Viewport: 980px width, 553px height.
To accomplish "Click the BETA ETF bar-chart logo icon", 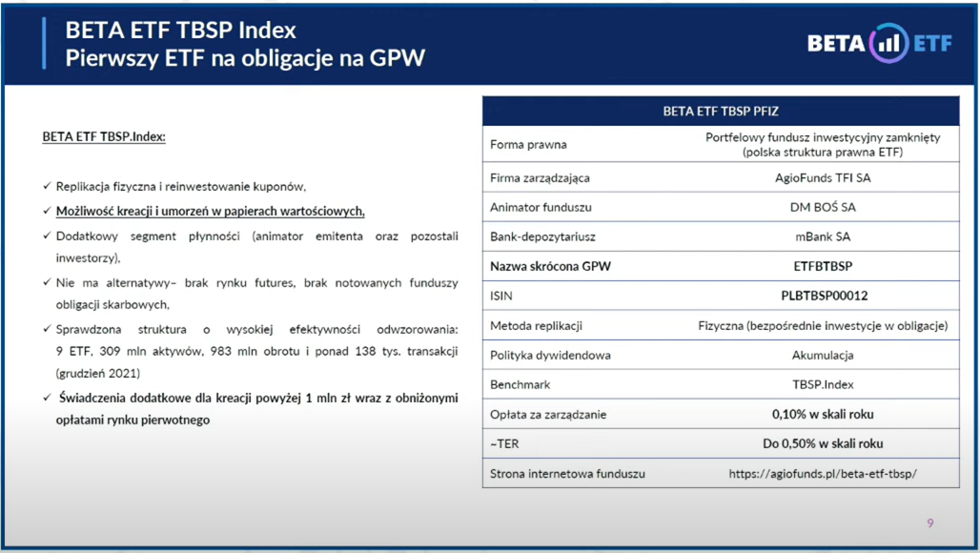I will point(888,44).
